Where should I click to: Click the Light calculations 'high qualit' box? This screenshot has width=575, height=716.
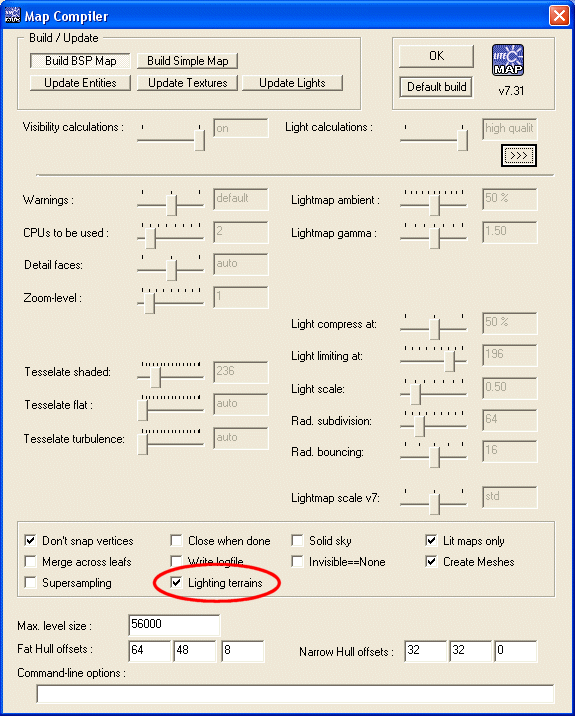[510, 129]
